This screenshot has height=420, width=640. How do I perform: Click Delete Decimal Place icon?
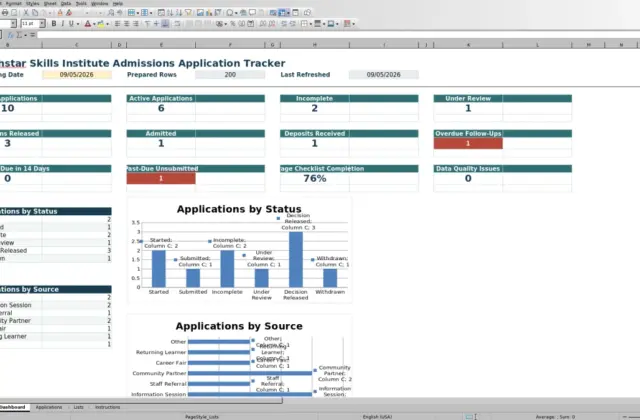click(271, 24)
